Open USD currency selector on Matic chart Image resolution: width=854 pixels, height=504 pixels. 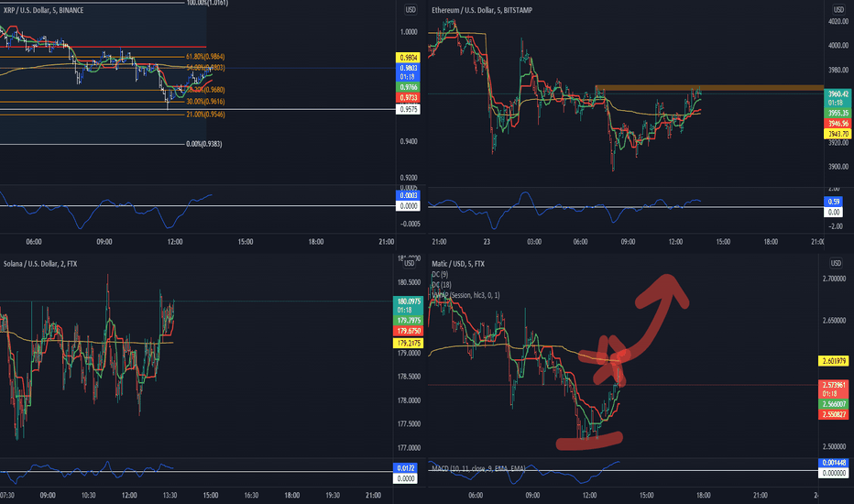(x=836, y=263)
